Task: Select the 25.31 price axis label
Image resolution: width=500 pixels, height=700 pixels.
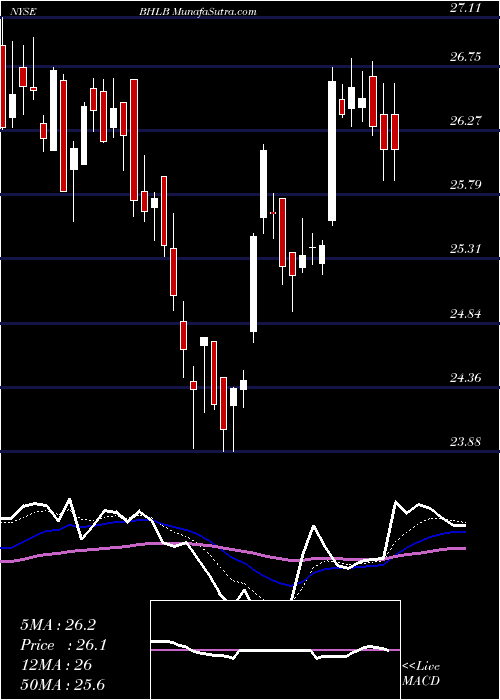Action: [x=468, y=249]
